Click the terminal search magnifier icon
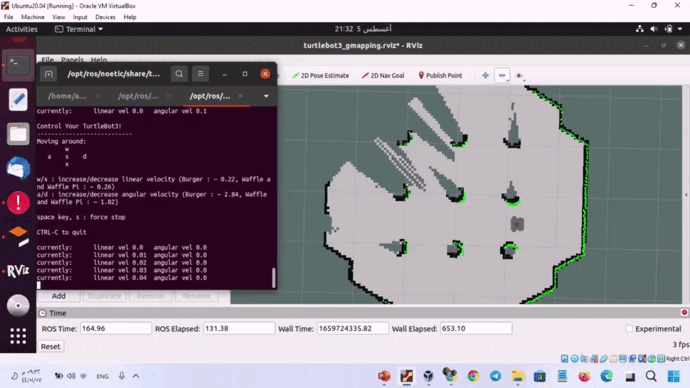The image size is (690, 388). pos(179,74)
